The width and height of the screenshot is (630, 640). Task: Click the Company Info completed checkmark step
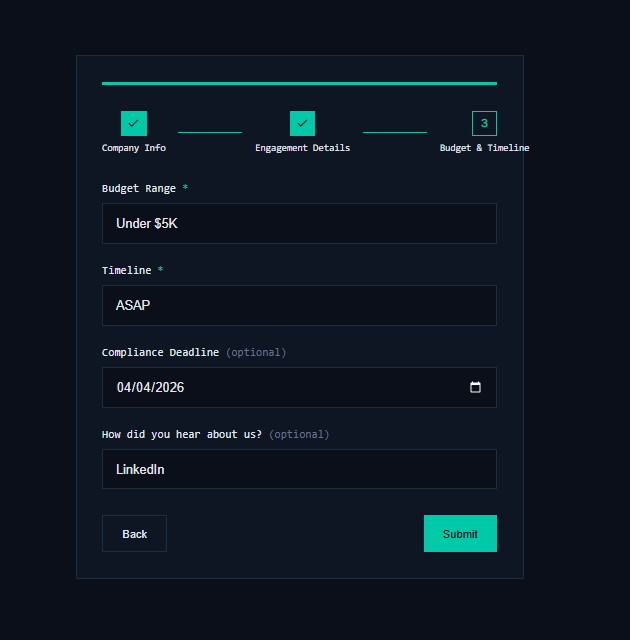[134, 123]
